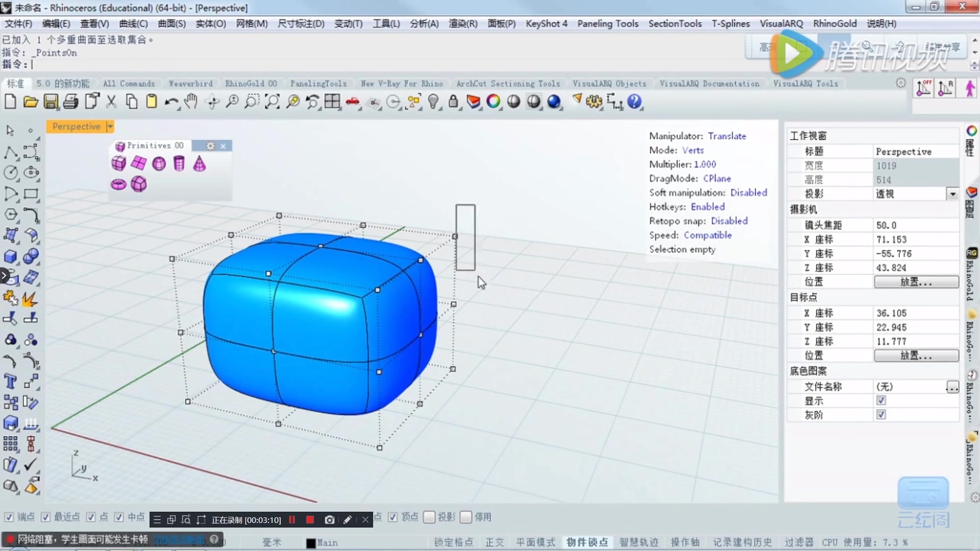This screenshot has width=980, height=551.
Task: Click the Main layer black color swatch
Action: [310, 543]
